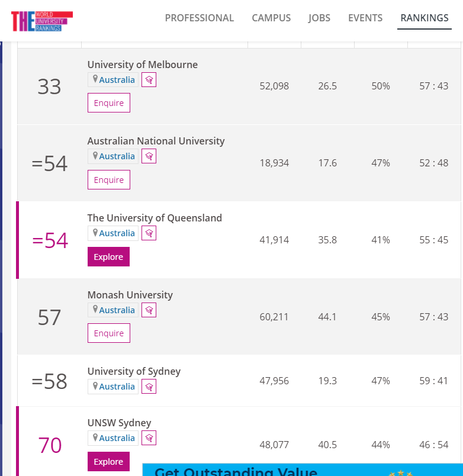Enquire about Australian National University
The image size is (463, 476).
[109, 180]
